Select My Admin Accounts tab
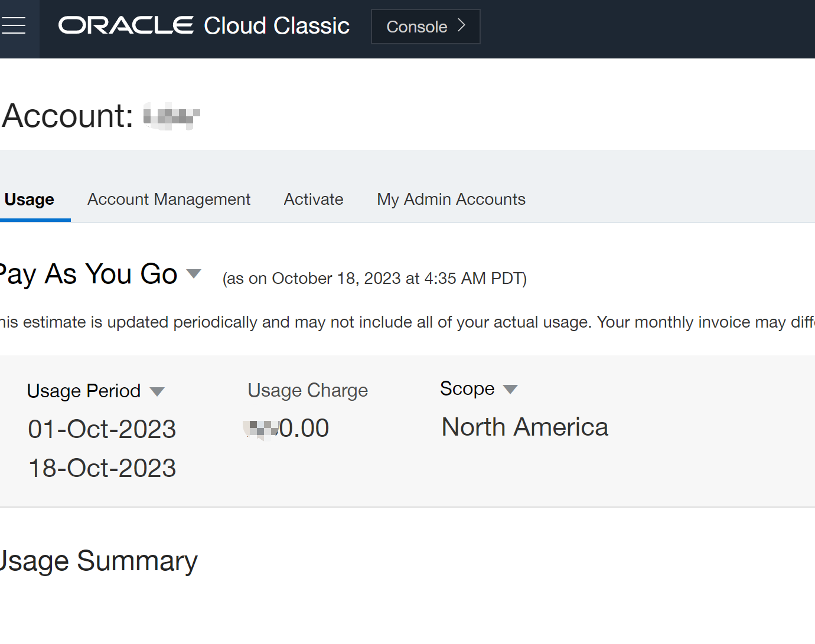 pyautogui.click(x=451, y=200)
